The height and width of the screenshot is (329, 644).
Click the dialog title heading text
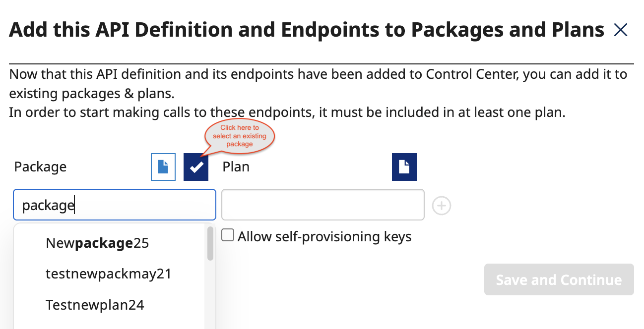coord(307,31)
